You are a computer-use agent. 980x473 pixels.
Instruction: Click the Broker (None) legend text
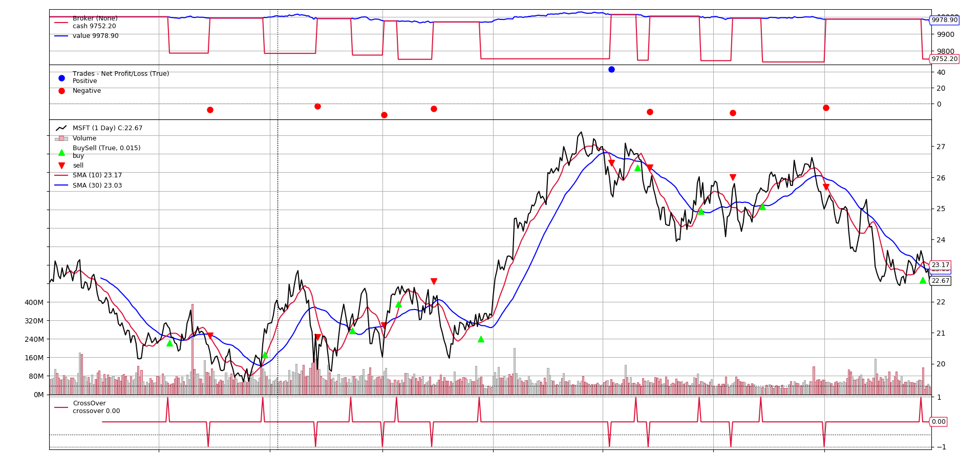[x=95, y=18]
